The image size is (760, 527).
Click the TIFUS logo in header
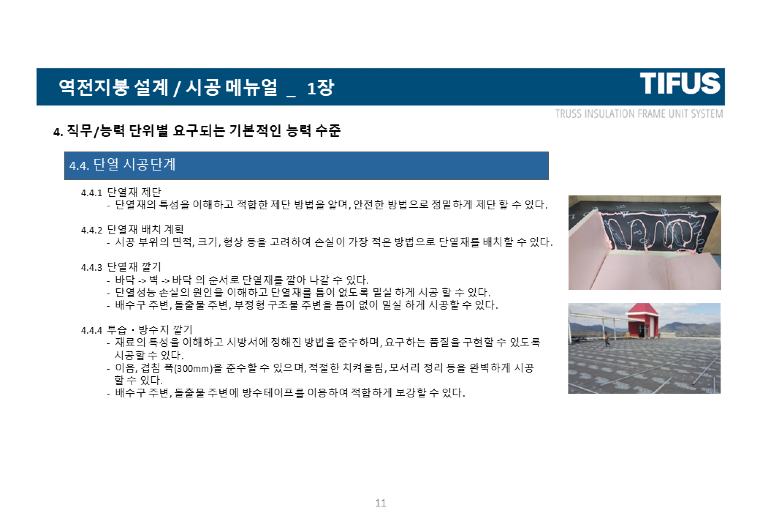pos(681,83)
